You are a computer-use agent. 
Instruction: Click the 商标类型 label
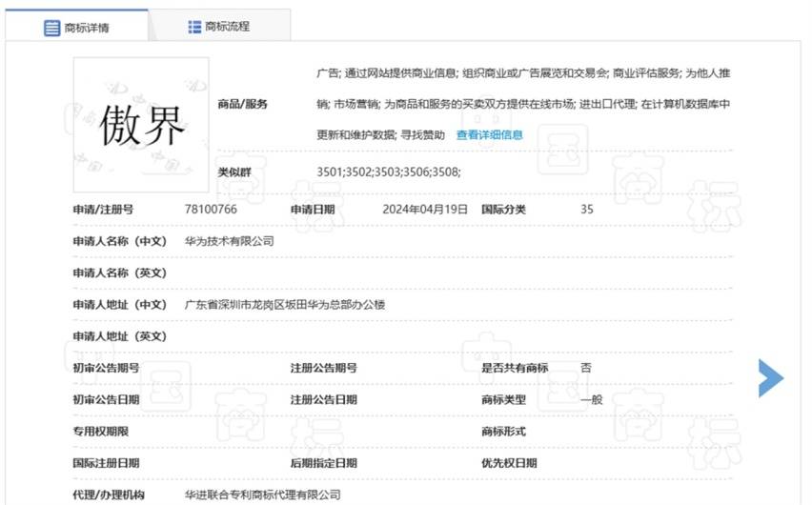click(x=503, y=399)
